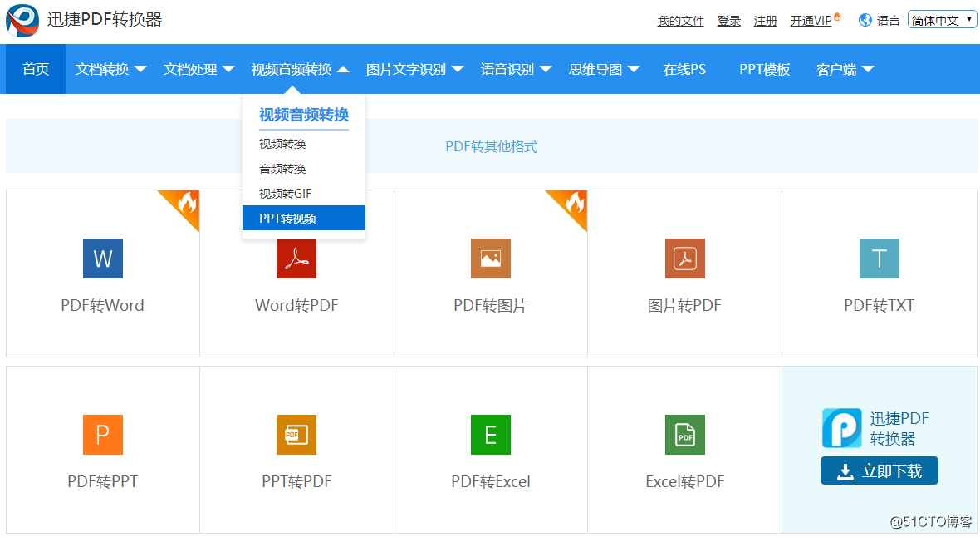The height and width of the screenshot is (537, 980).
Task: Click the PDF转PPT label
Action: [102, 481]
